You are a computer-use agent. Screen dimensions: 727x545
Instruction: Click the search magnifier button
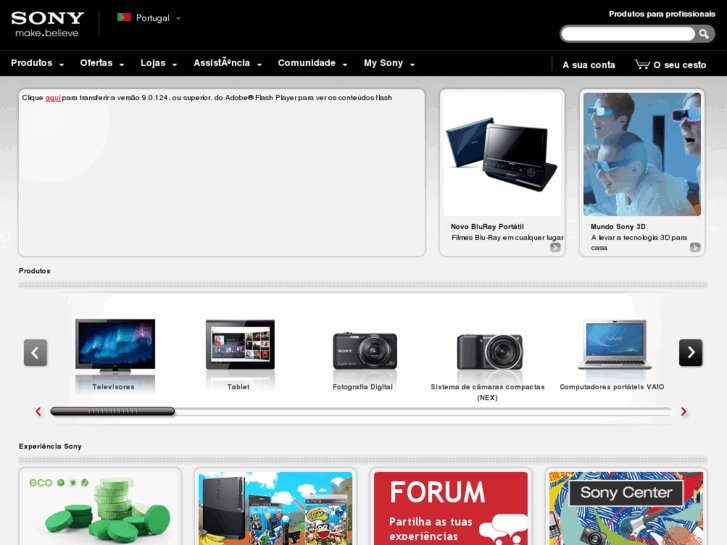704,34
